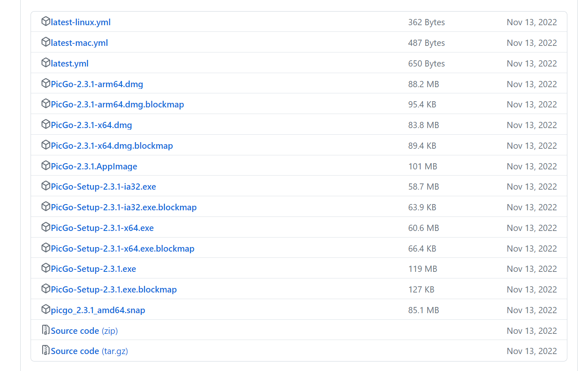Download PicGo-2.3.1-x64.dmg installer
This screenshot has height=371, width=588.
coord(91,125)
